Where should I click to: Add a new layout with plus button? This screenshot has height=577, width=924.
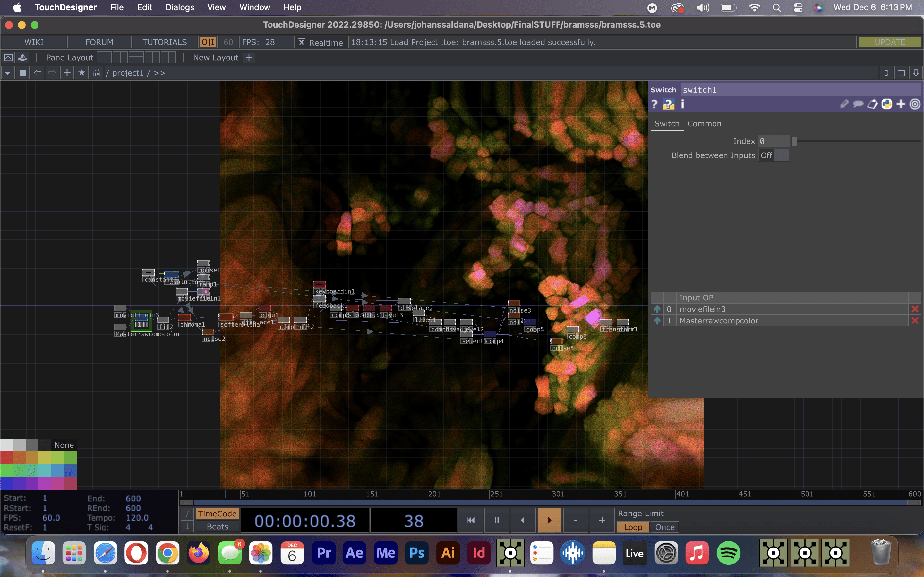pos(249,58)
